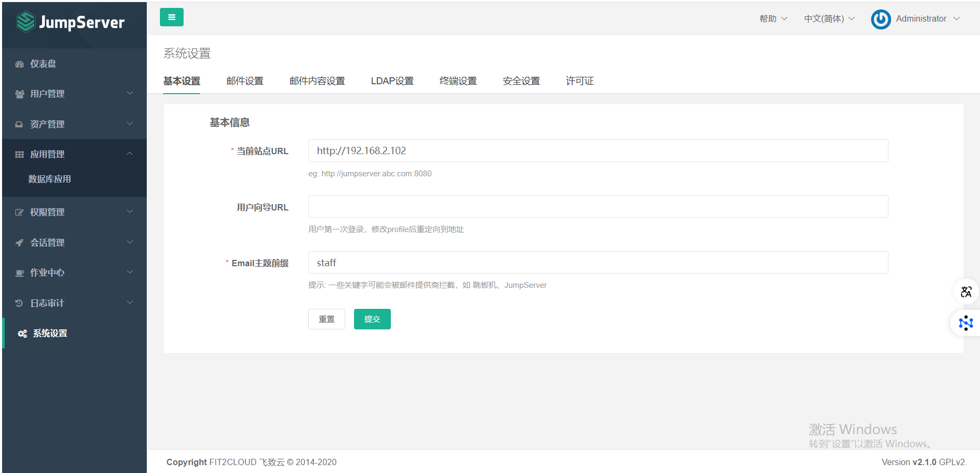Collapse the 应用管理 sidebar menu
The height and width of the screenshot is (473, 980).
(74, 154)
